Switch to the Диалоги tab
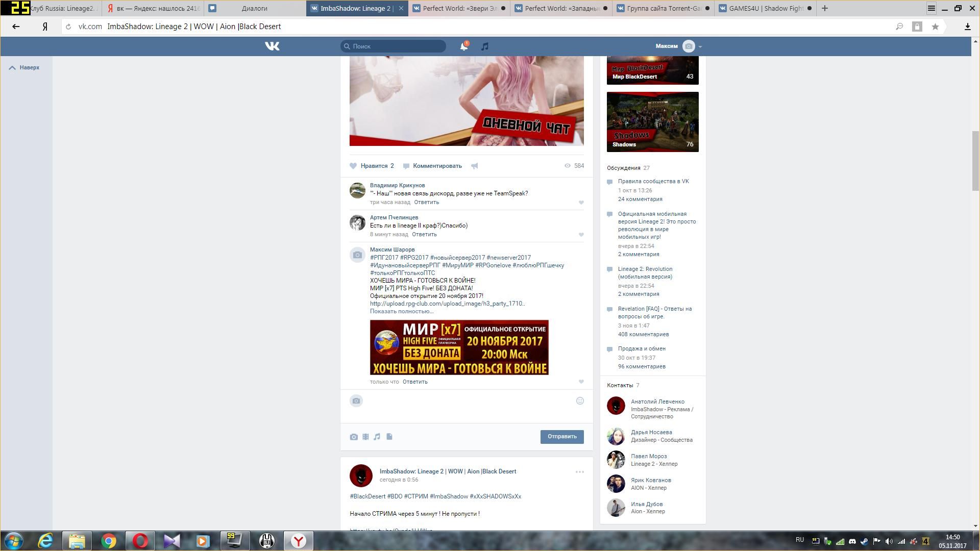The image size is (980, 551). 255,8
